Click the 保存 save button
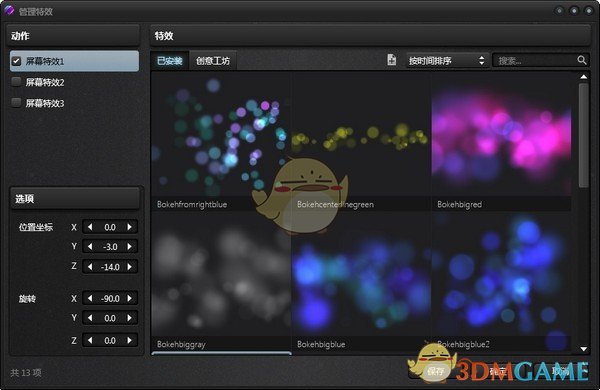Viewport: 600px width, 390px height. coord(436,371)
